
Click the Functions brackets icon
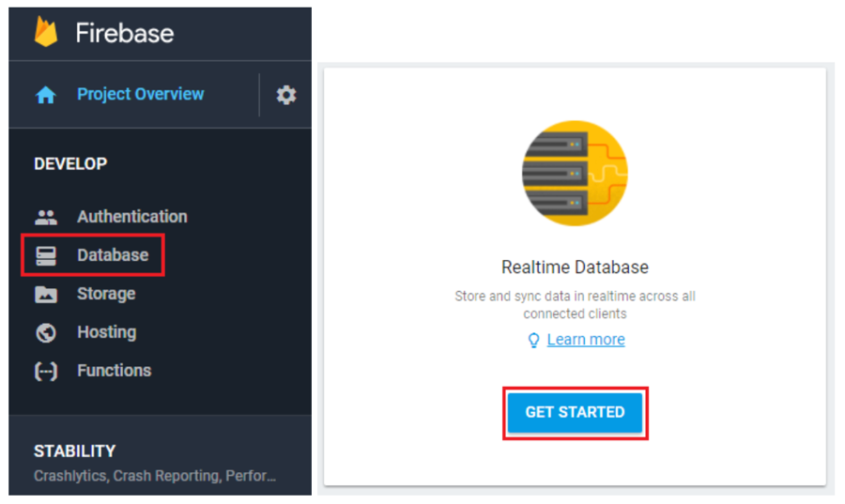coord(46,371)
